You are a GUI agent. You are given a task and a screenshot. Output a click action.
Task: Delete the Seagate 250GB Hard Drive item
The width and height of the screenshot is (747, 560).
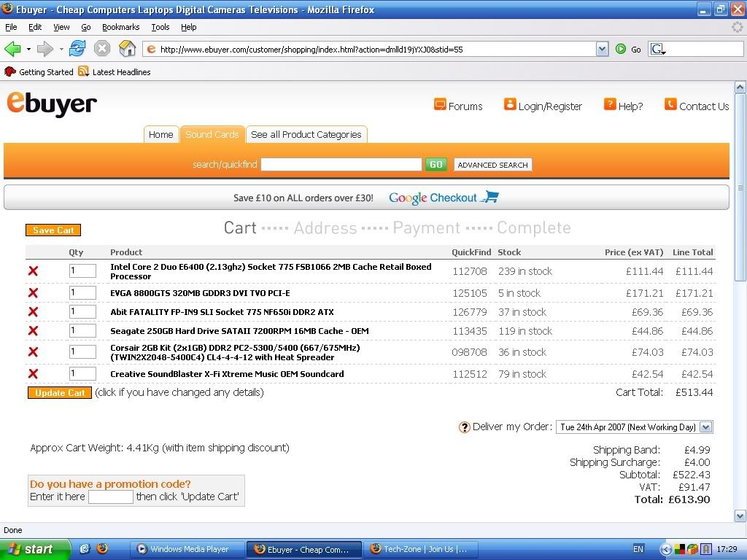(33, 331)
